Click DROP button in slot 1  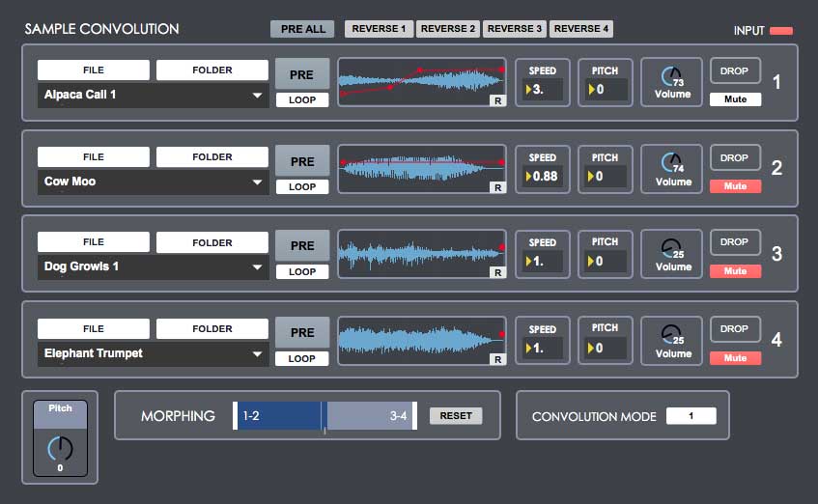pos(735,70)
